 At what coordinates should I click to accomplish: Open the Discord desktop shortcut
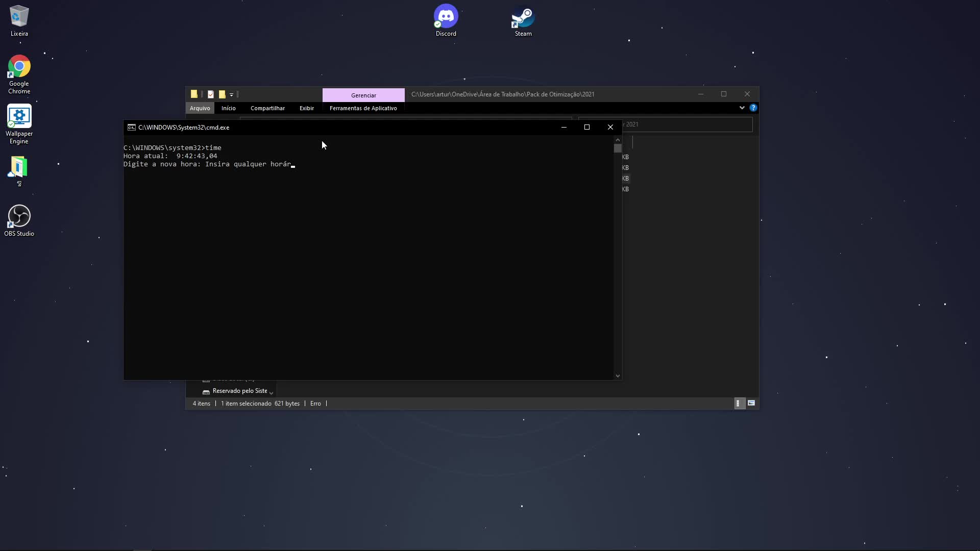point(446,20)
